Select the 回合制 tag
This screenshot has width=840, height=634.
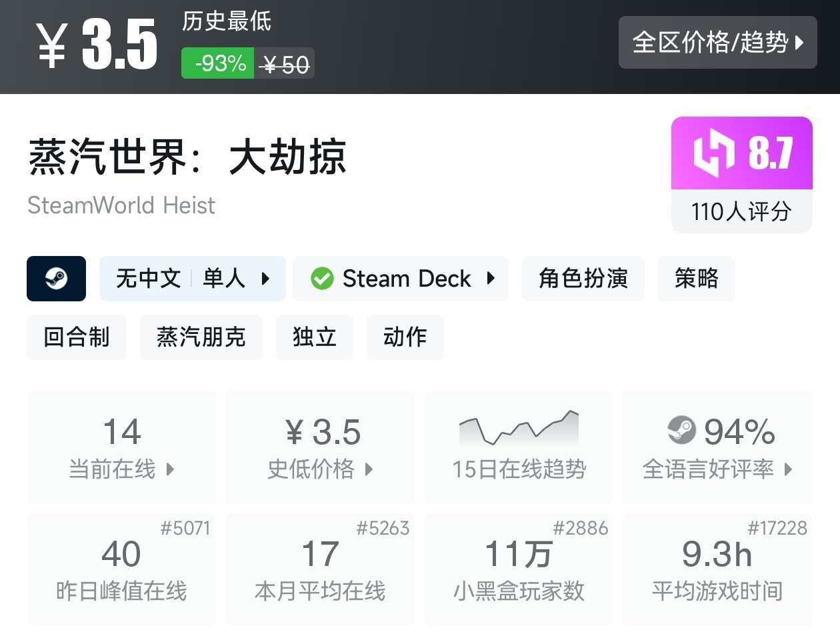(77, 337)
